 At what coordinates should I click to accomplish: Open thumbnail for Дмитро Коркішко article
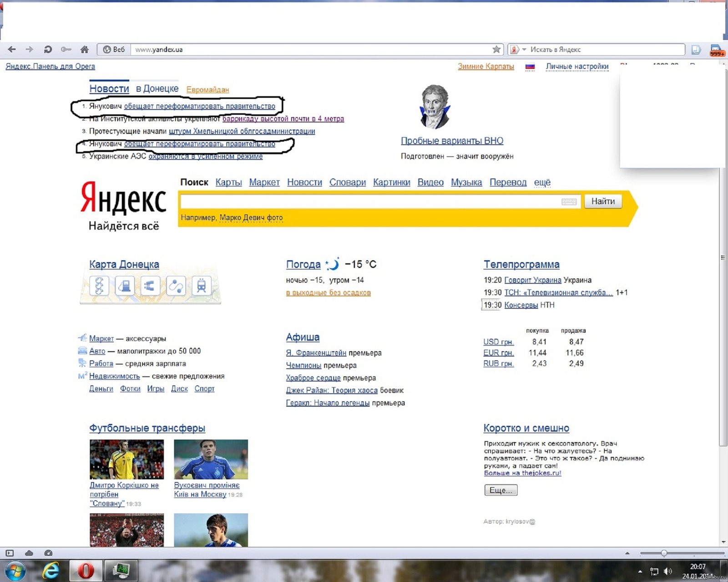126,459
